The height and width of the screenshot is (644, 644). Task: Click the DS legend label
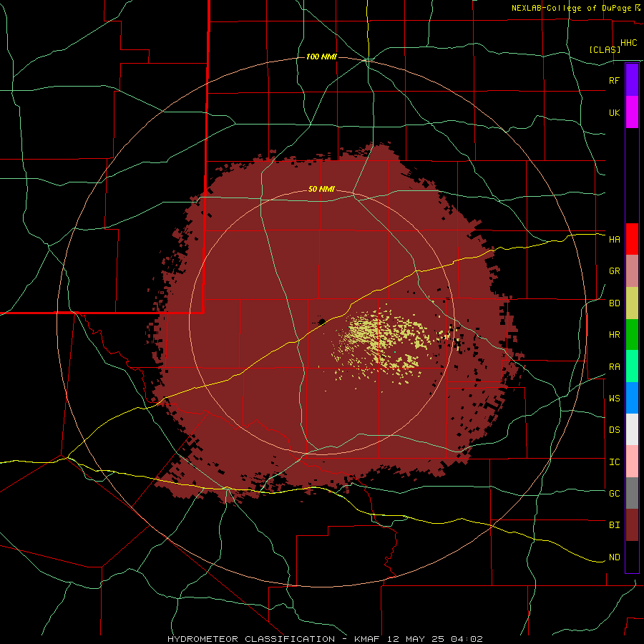(614, 430)
